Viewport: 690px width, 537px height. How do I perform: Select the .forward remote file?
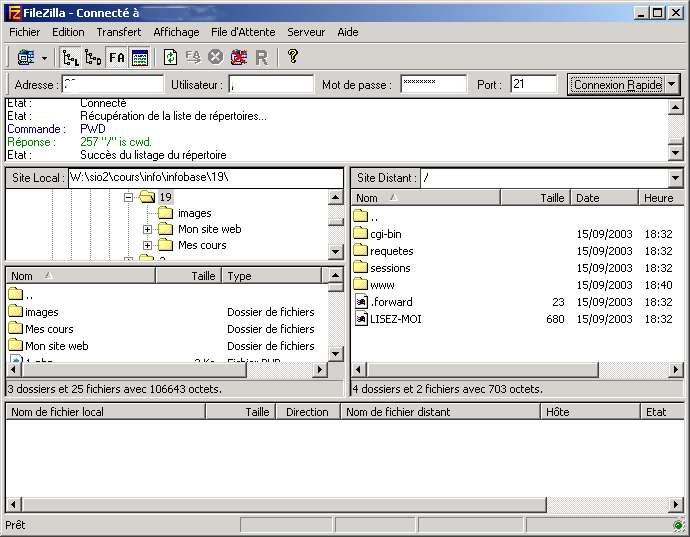(x=391, y=302)
